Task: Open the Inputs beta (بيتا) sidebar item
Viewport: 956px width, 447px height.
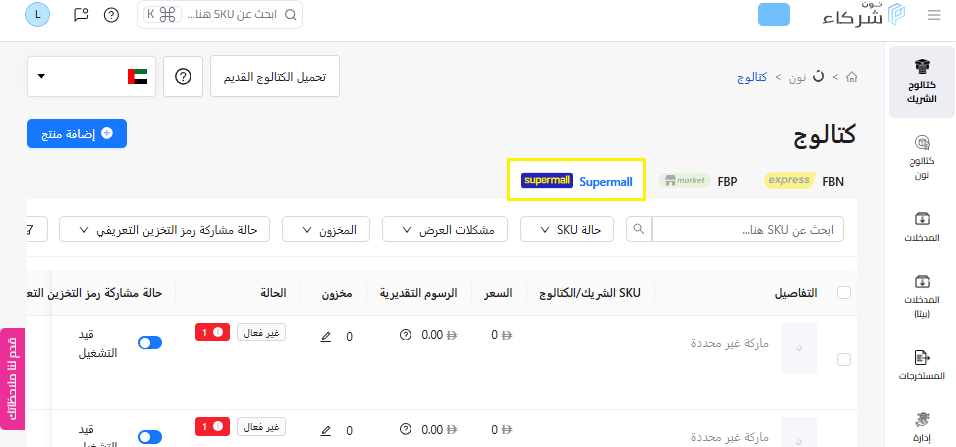Action: [x=921, y=297]
